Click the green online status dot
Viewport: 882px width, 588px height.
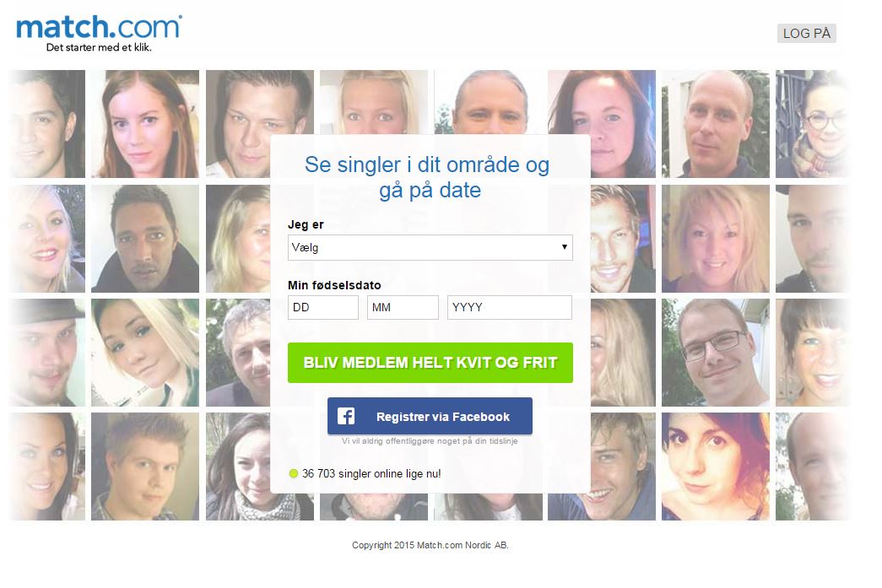[293, 473]
